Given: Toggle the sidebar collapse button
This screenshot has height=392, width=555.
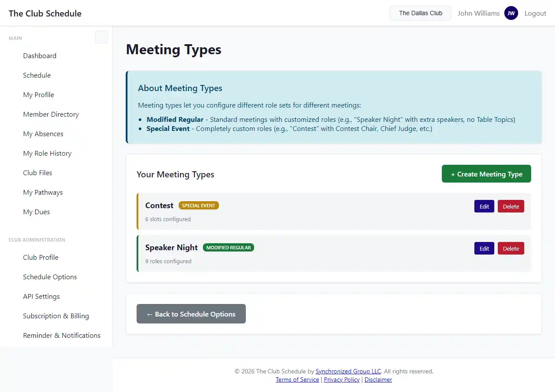Looking at the screenshot, I should point(101,37).
